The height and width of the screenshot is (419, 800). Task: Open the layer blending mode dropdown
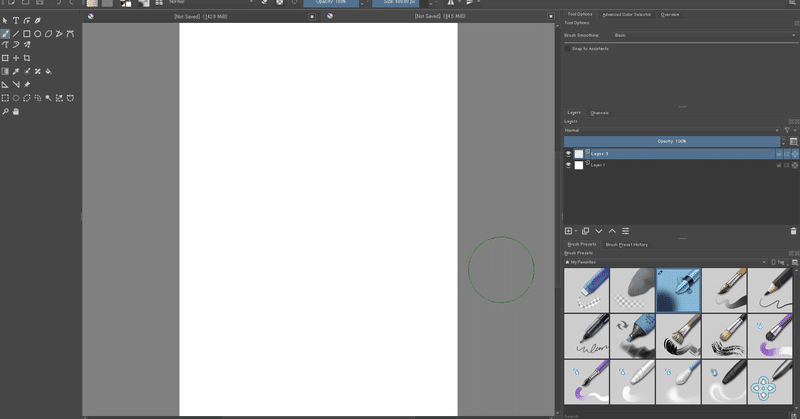click(x=672, y=130)
